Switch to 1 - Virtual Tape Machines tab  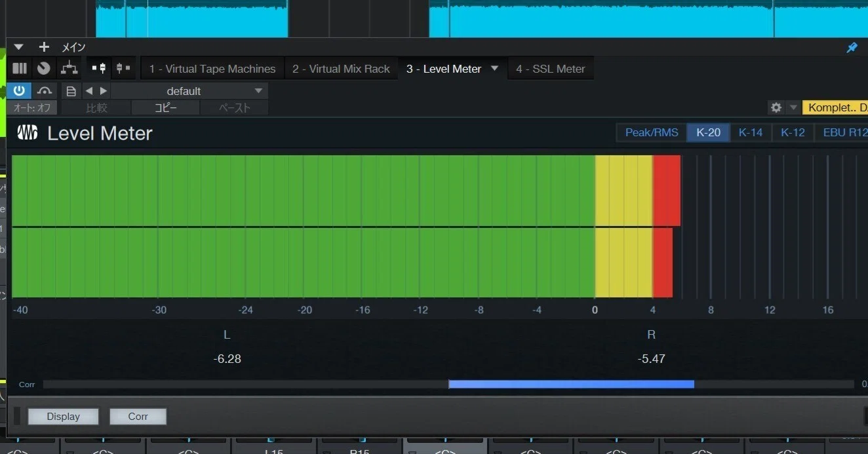click(x=212, y=69)
